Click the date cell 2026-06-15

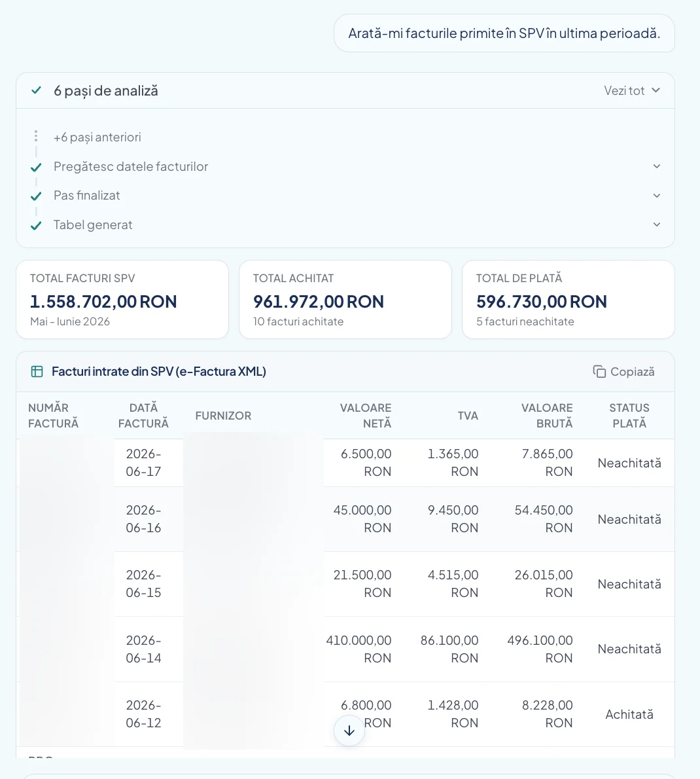point(143,584)
